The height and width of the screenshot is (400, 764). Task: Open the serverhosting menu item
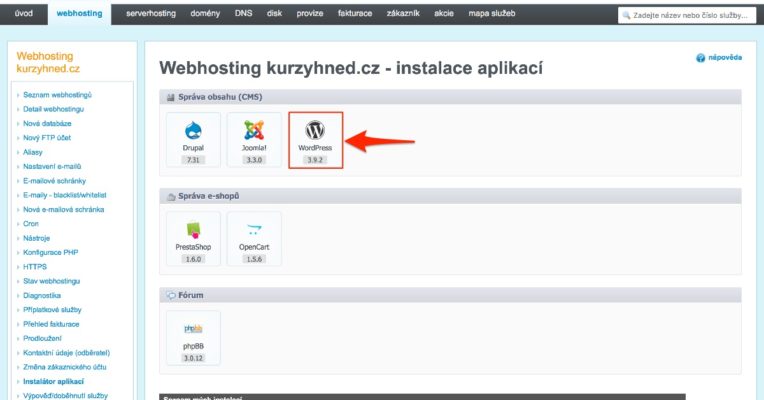(151, 14)
